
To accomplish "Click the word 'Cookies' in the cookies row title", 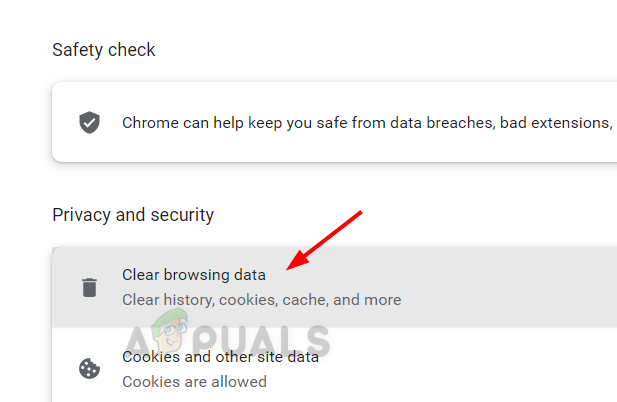I will (151, 356).
